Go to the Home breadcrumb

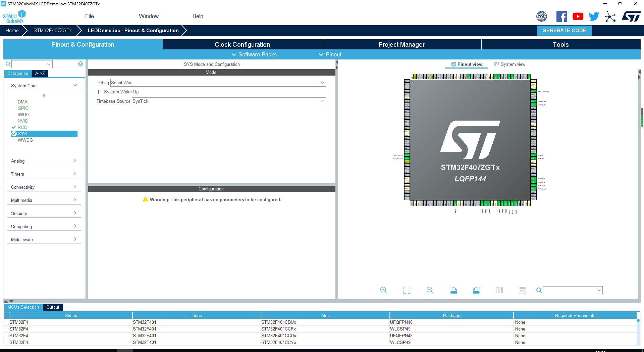[x=12, y=30]
